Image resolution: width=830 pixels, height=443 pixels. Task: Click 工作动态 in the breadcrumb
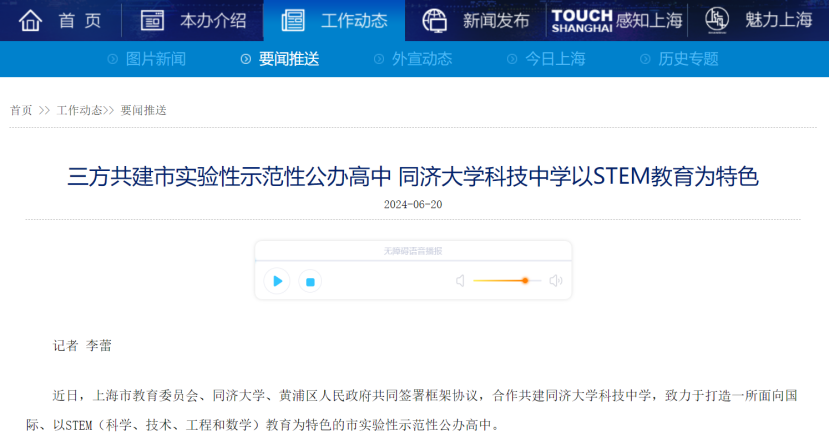pos(79,110)
